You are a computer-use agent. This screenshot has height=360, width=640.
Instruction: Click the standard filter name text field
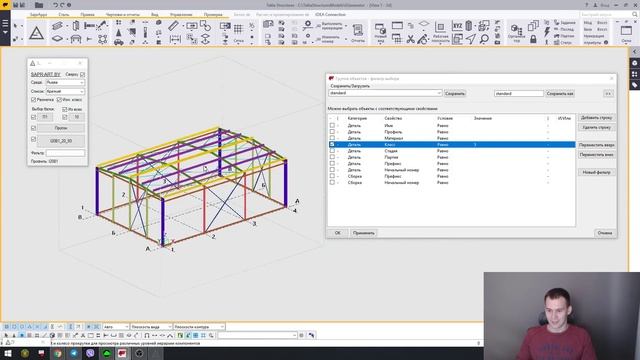click(x=518, y=93)
